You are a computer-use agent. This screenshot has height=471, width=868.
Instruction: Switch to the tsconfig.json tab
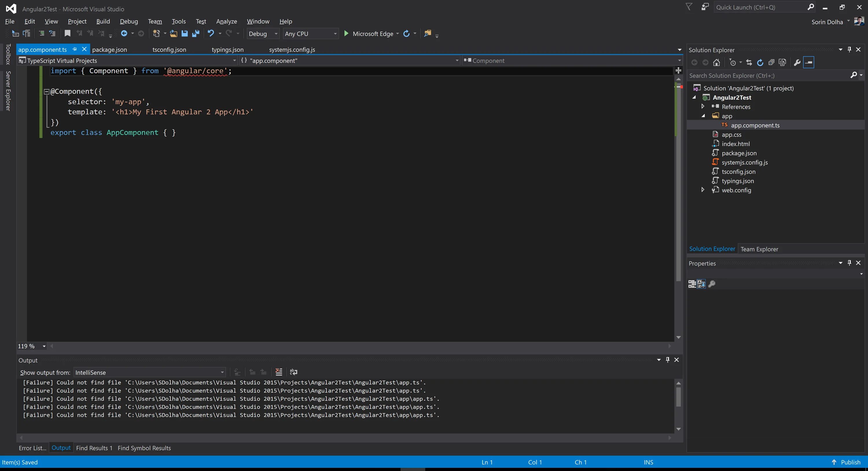(169, 49)
